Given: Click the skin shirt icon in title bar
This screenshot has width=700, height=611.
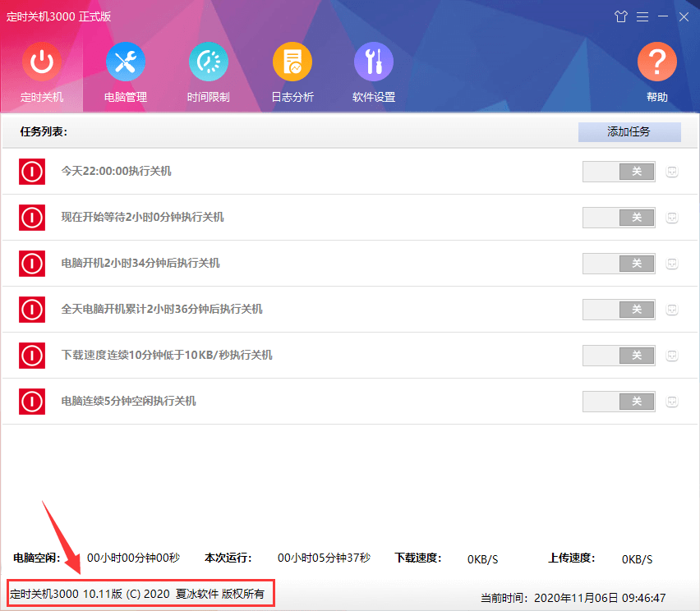Looking at the screenshot, I should (621, 17).
